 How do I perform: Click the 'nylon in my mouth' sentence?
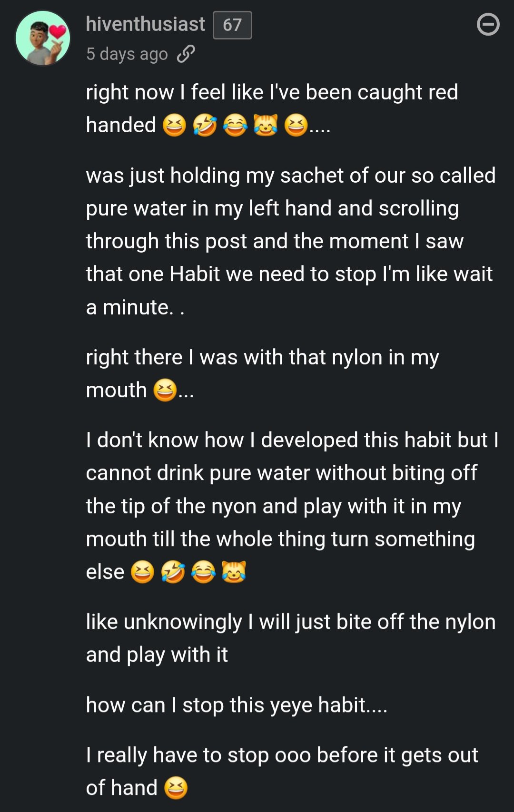click(262, 358)
